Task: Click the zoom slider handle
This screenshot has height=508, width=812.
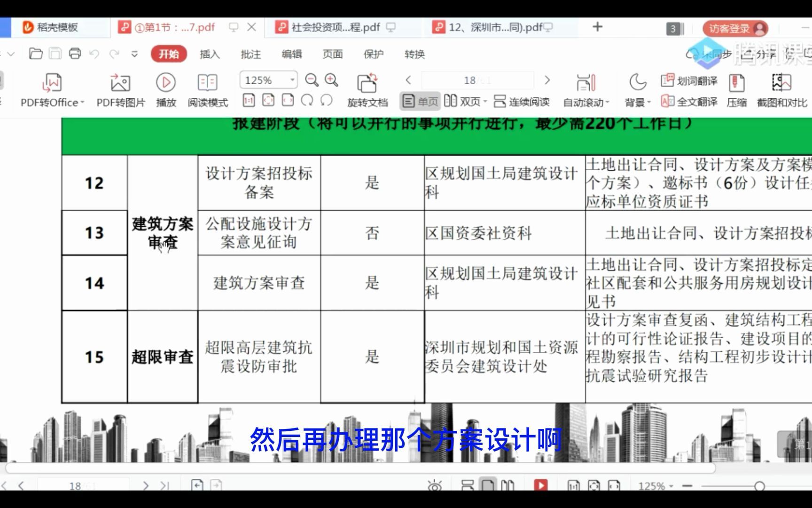Action: pos(759,486)
